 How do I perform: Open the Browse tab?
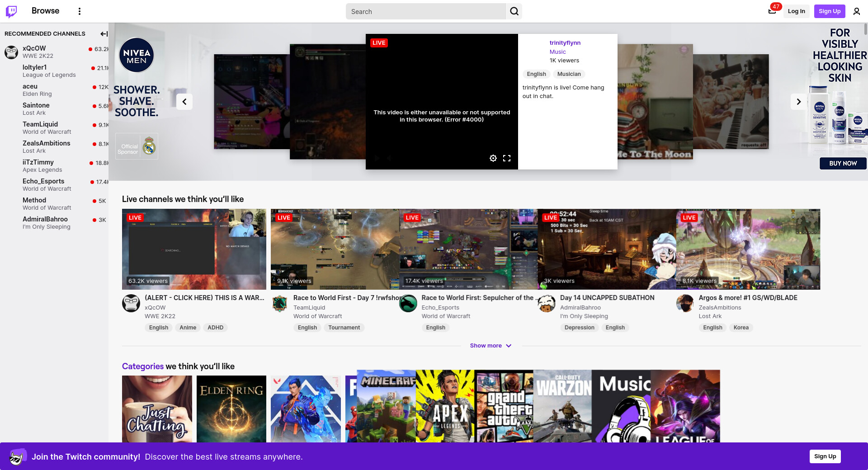tap(45, 11)
